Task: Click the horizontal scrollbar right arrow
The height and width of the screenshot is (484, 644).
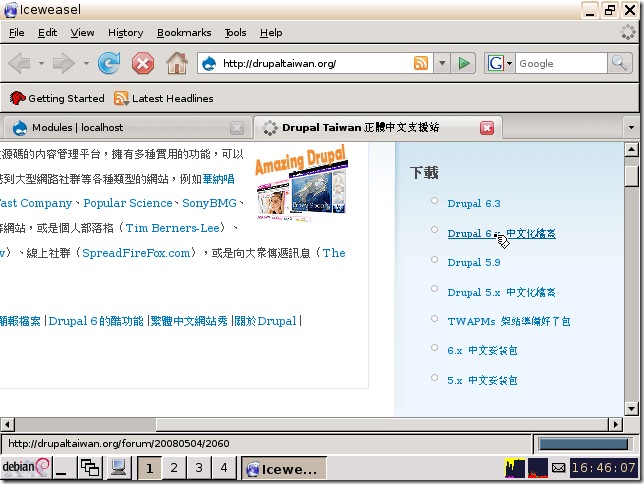Action: (615, 424)
